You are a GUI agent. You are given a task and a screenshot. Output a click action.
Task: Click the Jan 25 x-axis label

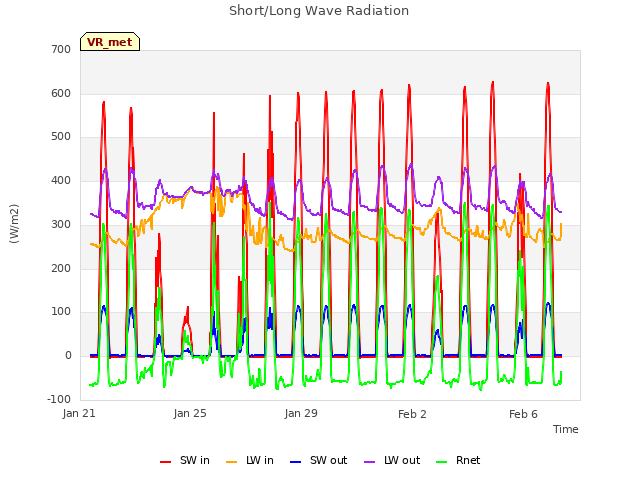[190, 413]
